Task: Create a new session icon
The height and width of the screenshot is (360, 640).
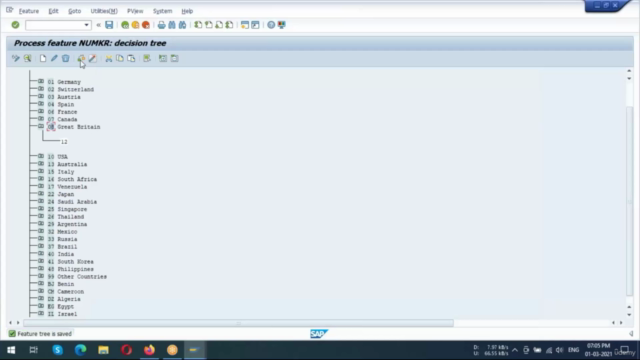Action: [x=244, y=25]
